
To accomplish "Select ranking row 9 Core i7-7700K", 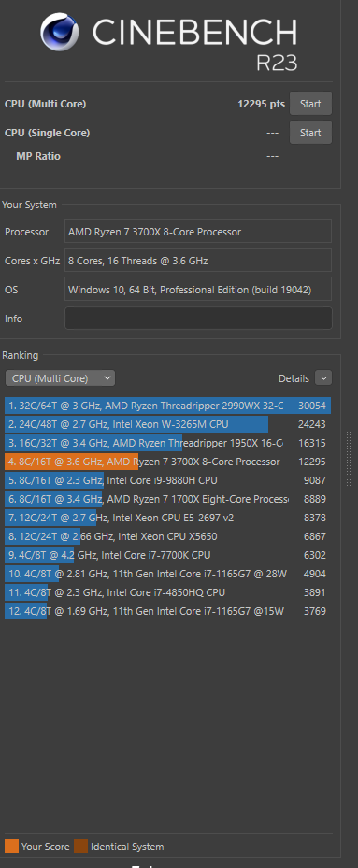I will [x=168, y=555].
